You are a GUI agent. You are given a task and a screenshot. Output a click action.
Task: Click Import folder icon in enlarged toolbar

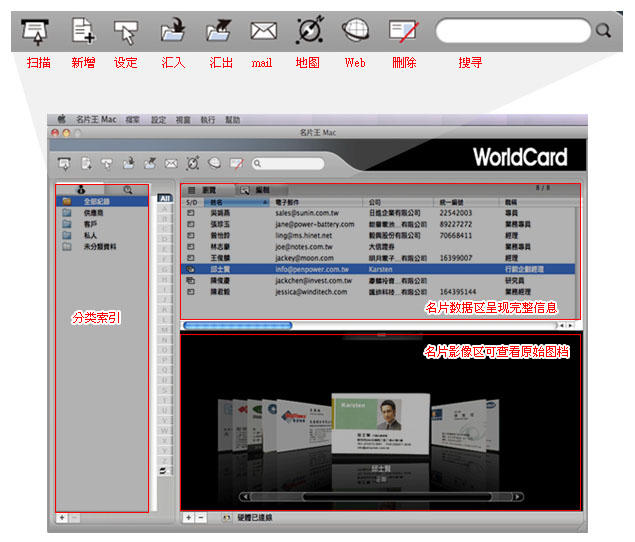(x=173, y=30)
